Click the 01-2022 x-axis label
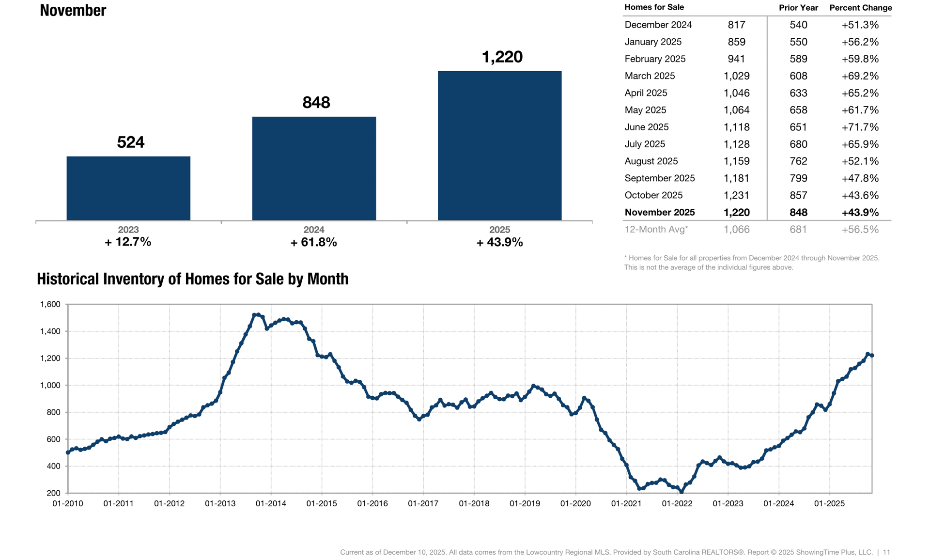930x560 pixels. (677, 504)
